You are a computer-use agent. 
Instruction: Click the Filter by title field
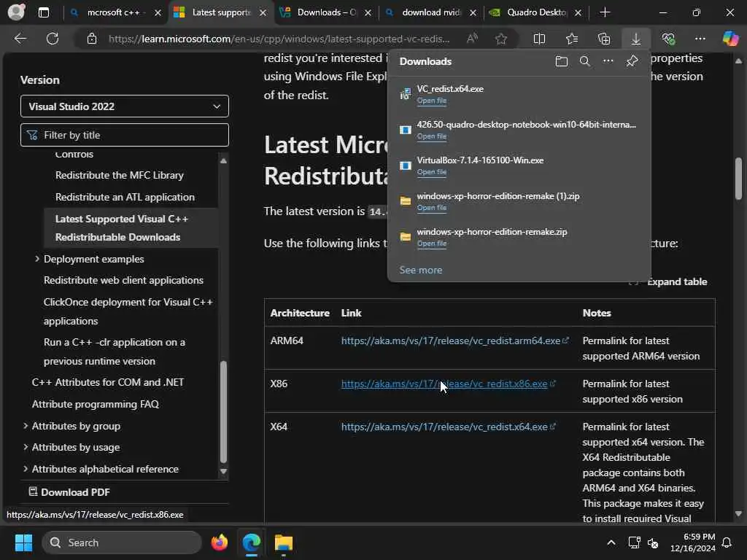click(124, 135)
